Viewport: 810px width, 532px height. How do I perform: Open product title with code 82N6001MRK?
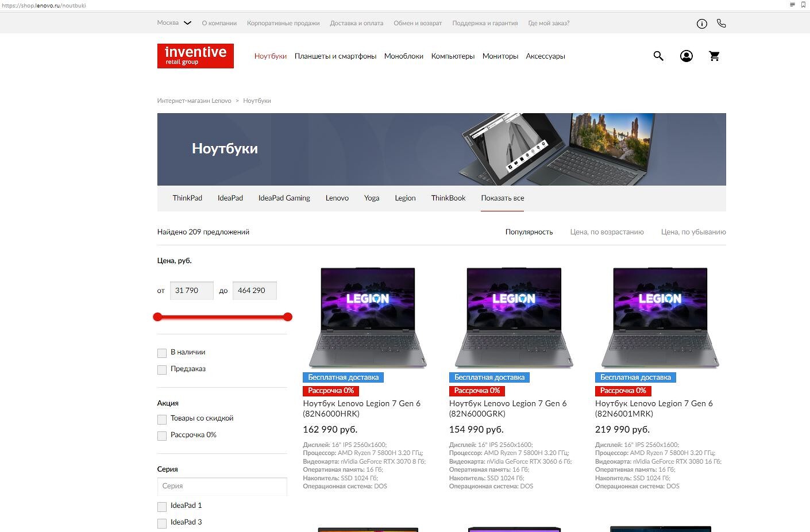point(654,408)
